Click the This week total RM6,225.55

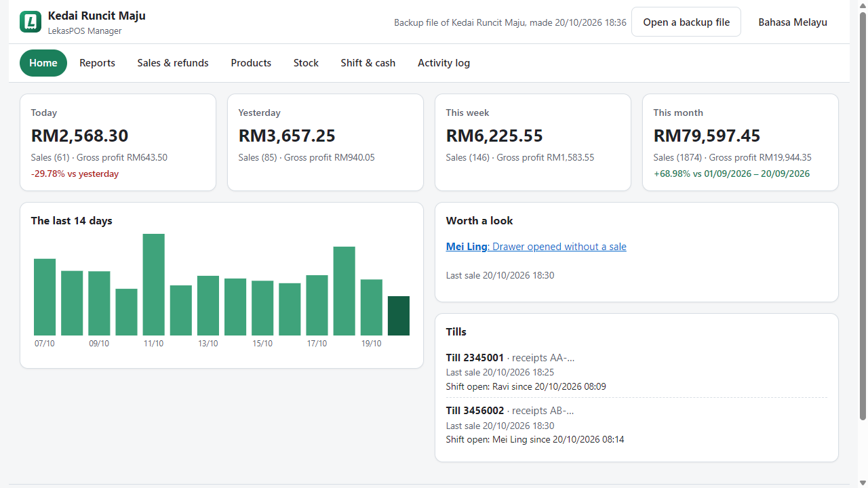click(494, 136)
